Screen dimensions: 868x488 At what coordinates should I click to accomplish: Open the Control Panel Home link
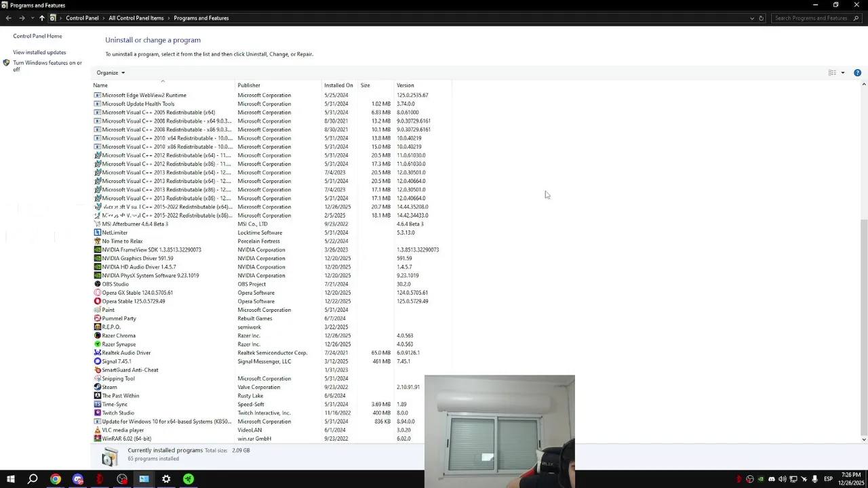point(37,36)
